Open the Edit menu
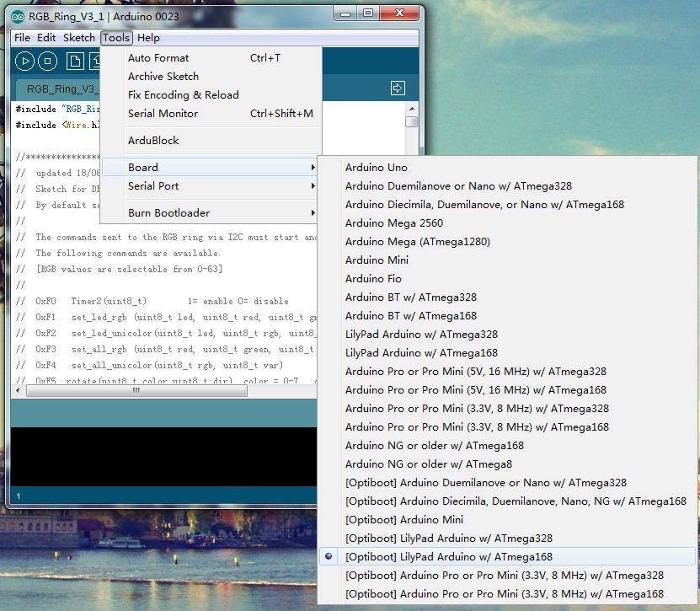 coord(46,38)
